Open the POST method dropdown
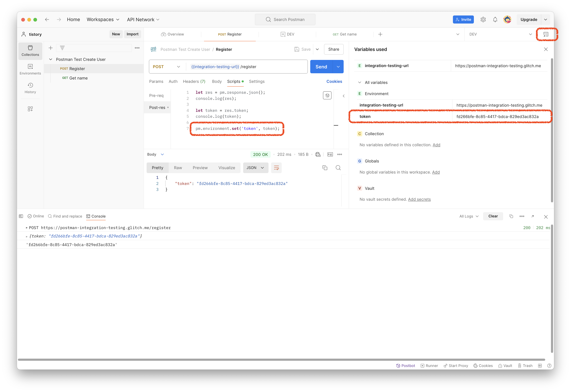Viewport: 571px width, 392px height. [166, 67]
